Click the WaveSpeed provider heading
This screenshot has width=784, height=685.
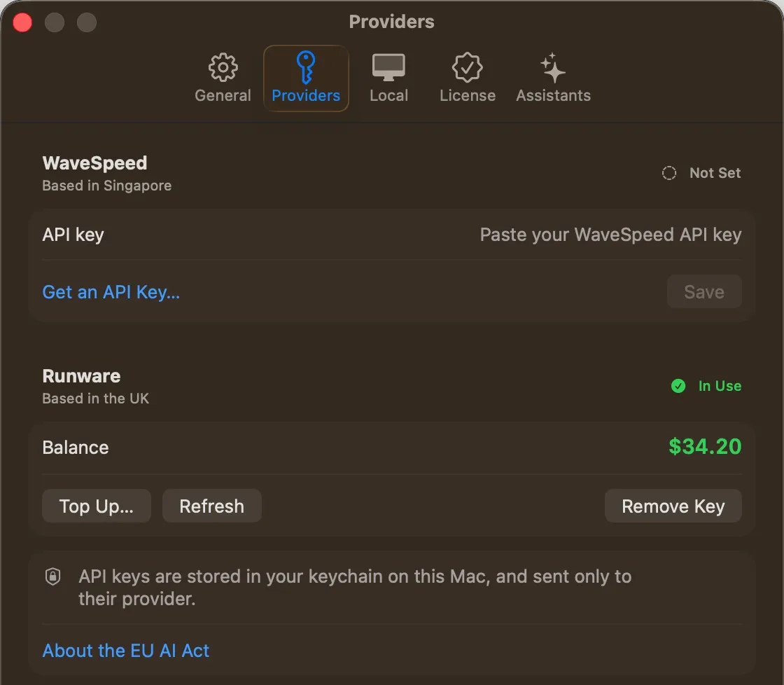click(95, 163)
